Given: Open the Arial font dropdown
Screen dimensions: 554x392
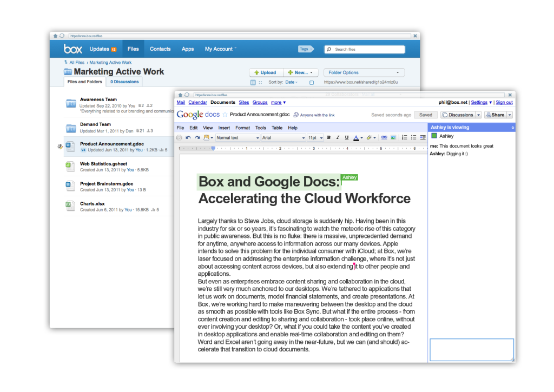Looking at the screenshot, I should (x=283, y=138).
